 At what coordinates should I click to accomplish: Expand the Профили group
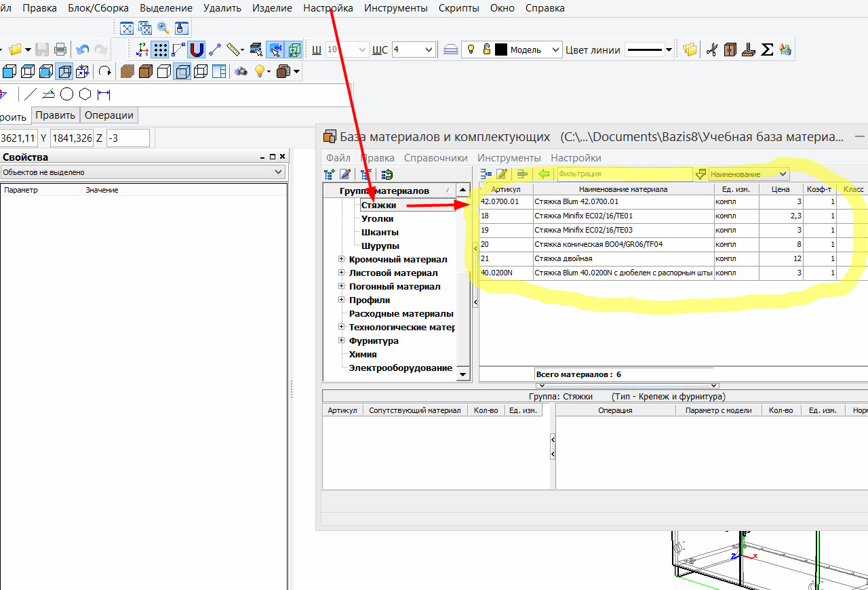point(342,300)
